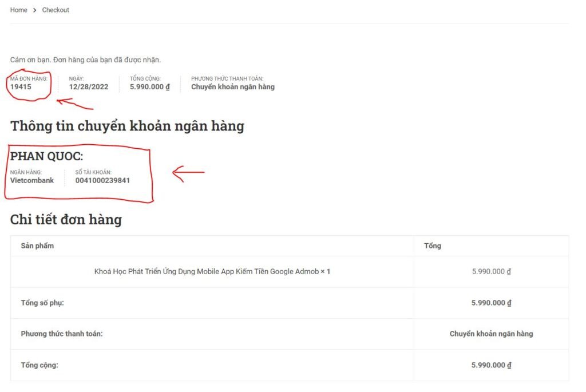Click the bold Chuyển khoản ngân hàng payment method at top

pos(232,87)
